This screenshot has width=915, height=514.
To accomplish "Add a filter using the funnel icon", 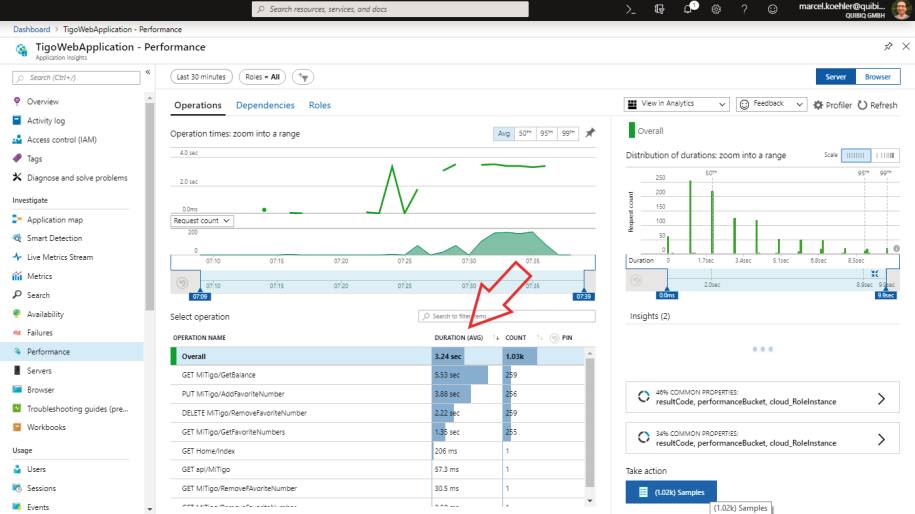I will pos(303,77).
